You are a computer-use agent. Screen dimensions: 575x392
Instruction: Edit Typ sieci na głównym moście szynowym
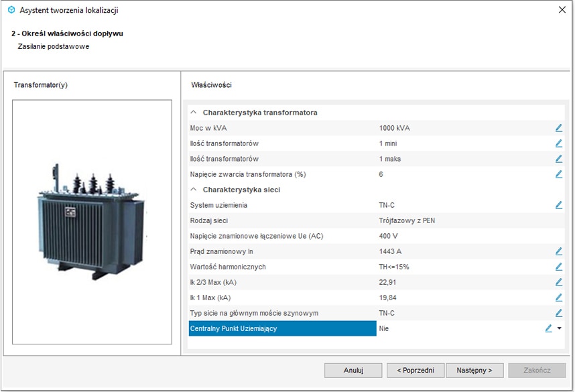pyautogui.click(x=558, y=313)
